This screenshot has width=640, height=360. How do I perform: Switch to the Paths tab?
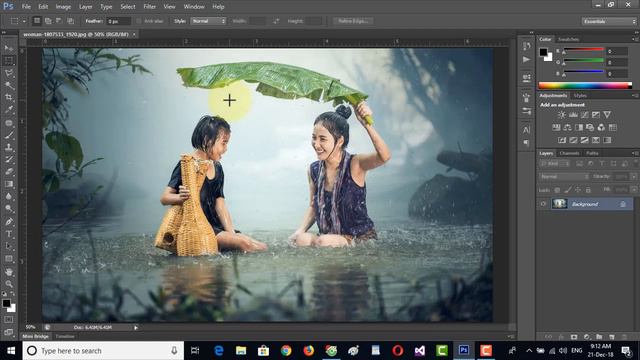point(592,153)
